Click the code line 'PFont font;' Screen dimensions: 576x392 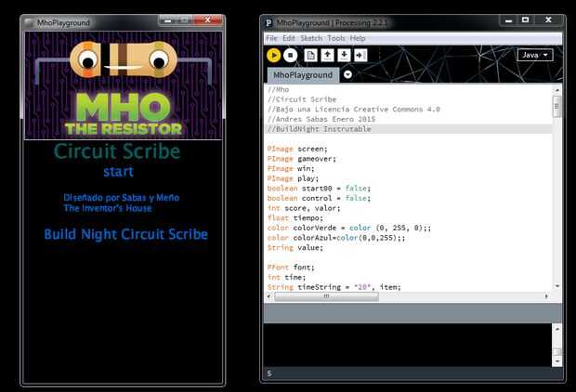tap(291, 268)
